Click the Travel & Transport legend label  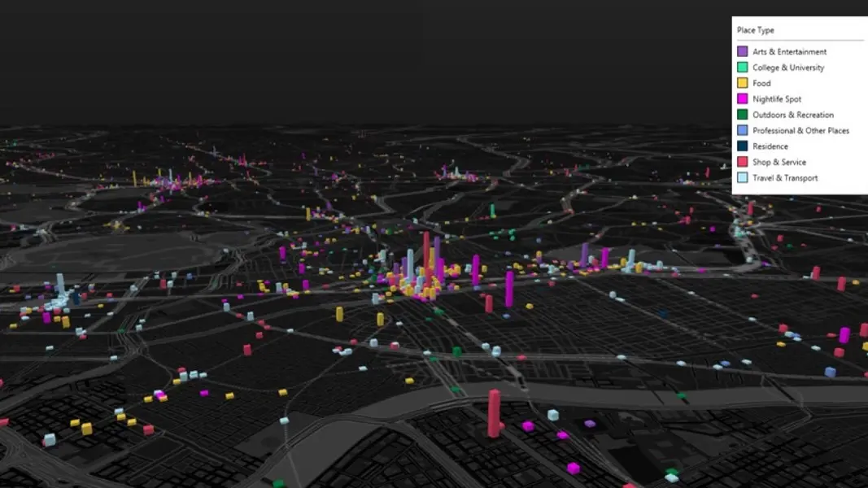coord(785,178)
